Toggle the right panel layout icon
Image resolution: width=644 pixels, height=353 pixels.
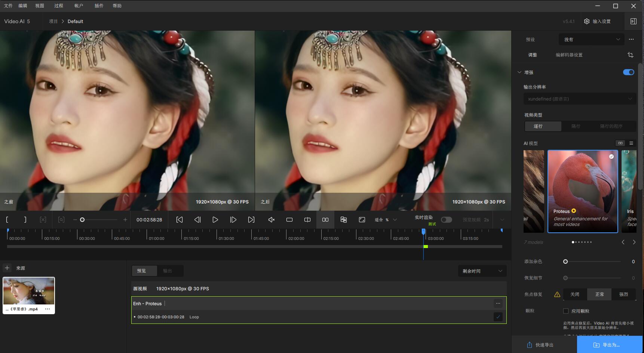tap(633, 21)
